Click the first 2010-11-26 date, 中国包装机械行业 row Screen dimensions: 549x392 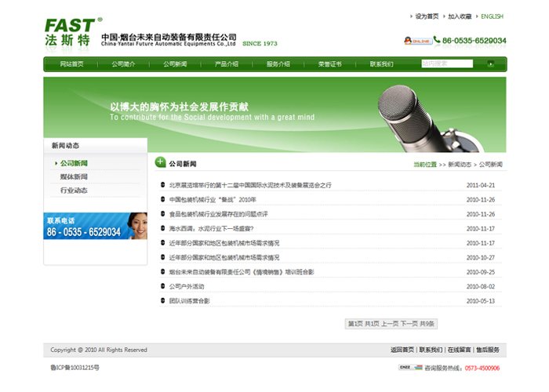point(480,199)
